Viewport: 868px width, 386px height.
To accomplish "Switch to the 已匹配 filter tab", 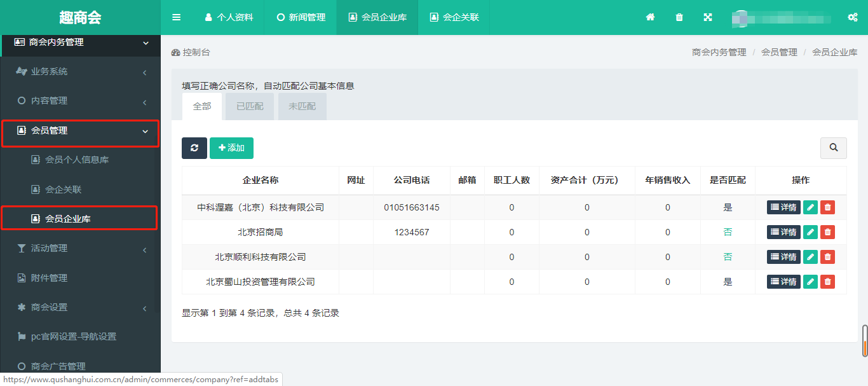I will tap(250, 107).
